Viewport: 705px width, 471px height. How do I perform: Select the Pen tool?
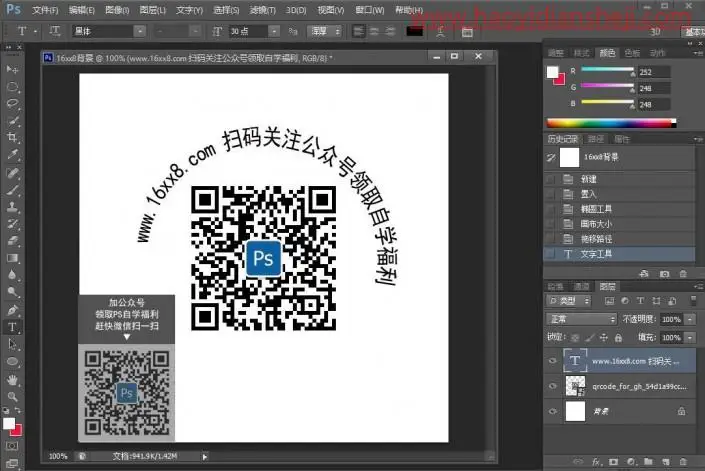[x=12, y=310]
